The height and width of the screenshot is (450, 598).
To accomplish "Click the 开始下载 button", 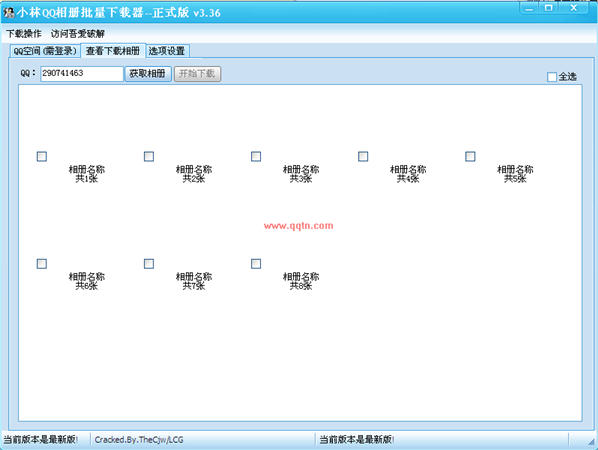I will [x=197, y=74].
